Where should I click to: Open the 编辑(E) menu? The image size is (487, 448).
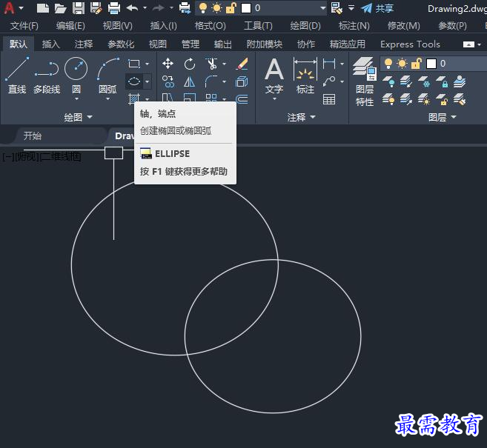[70, 25]
